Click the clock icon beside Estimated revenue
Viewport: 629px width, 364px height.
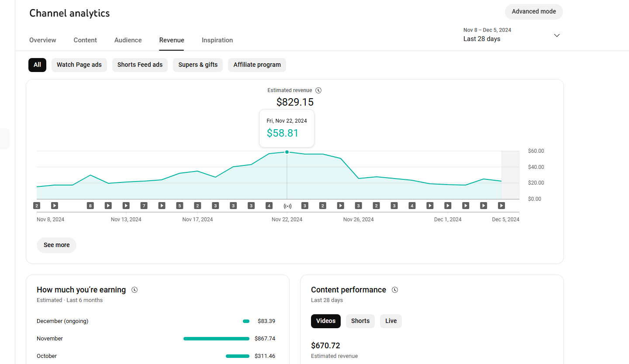point(318,90)
